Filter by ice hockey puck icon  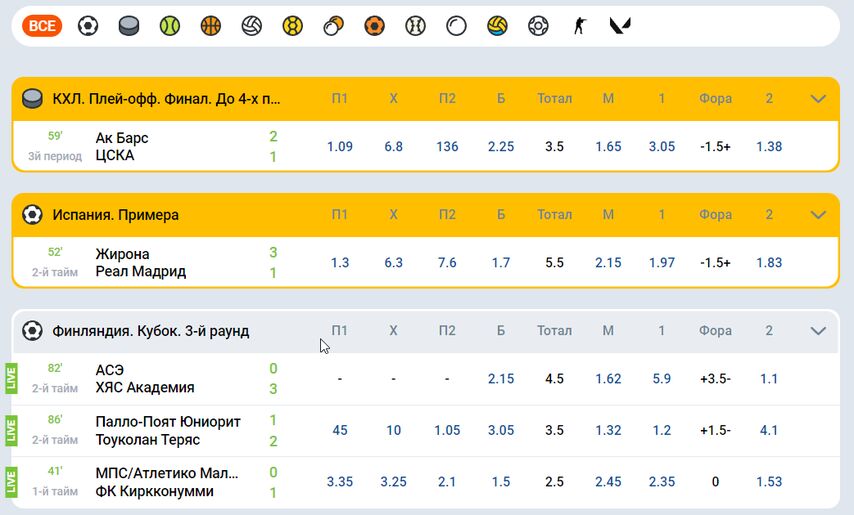[x=129, y=26]
